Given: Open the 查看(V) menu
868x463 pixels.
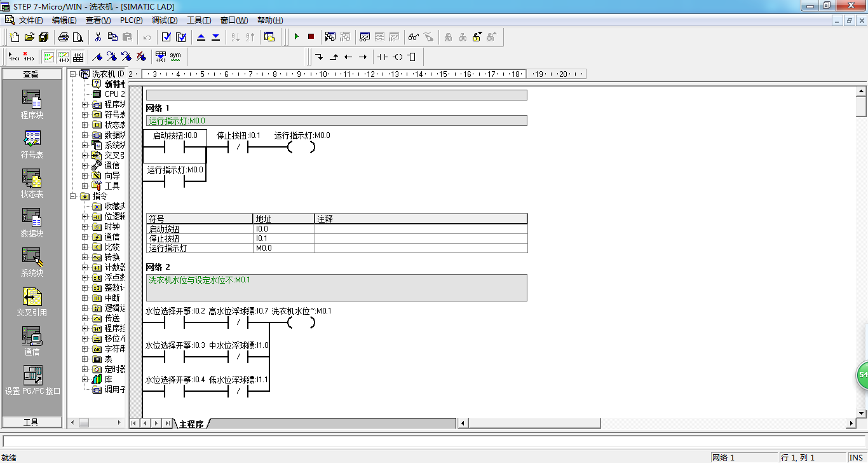Looking at the screenshot, I should pos(98,20).
